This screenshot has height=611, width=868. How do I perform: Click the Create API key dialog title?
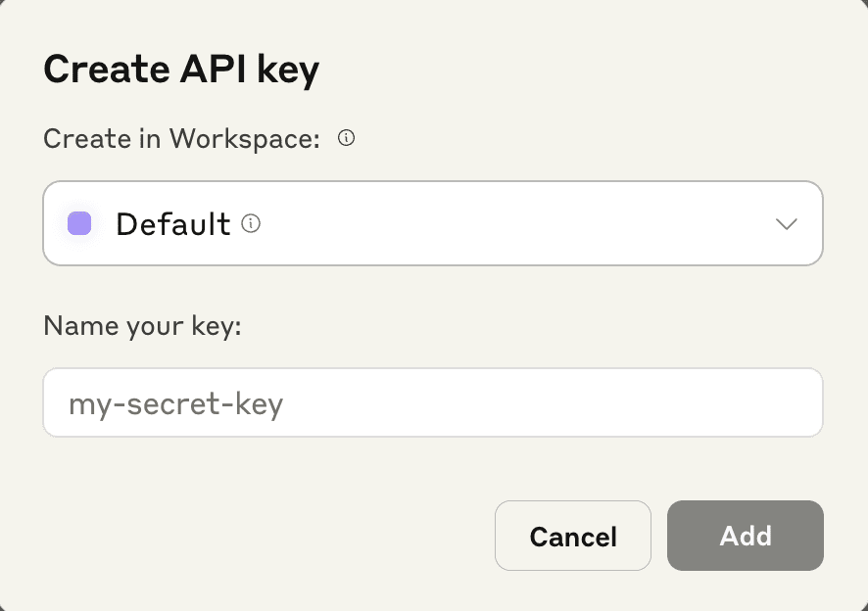(x=181, y=70)
